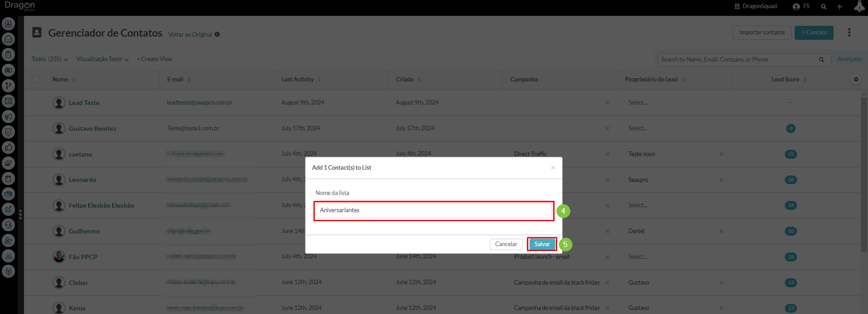This screenshot has width=868, height=314.
Task: Open the DragonSquad account switcher
Action: [755, 6]
